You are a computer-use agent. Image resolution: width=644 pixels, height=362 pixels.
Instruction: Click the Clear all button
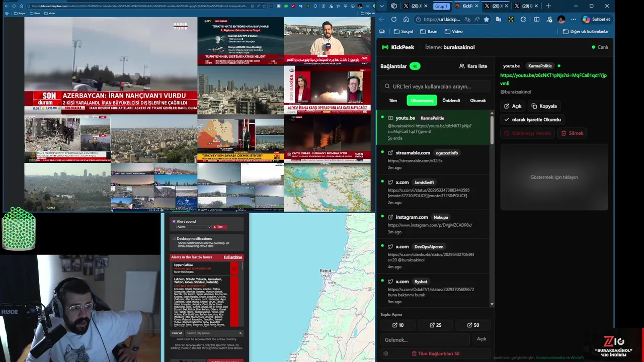pos(177,333)
